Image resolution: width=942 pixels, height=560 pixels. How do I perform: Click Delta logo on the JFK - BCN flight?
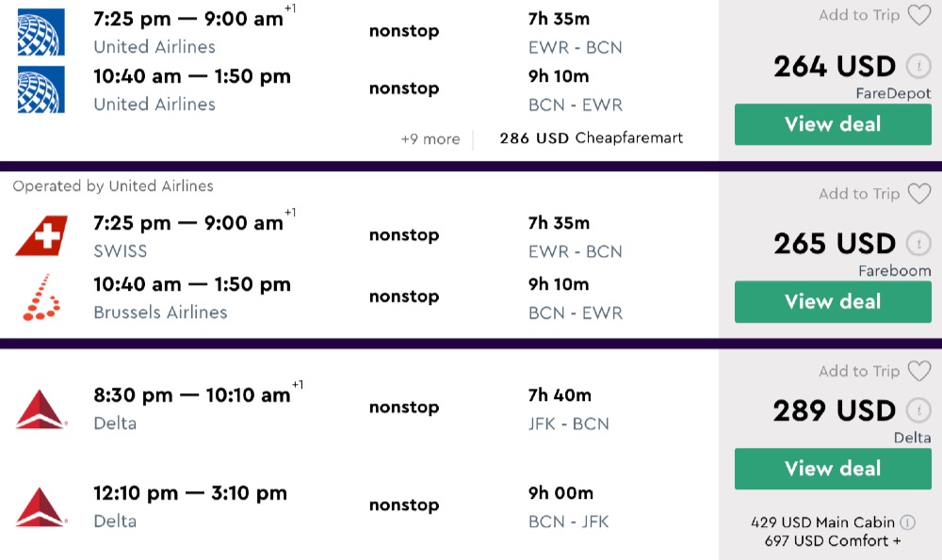click(41, 408)
